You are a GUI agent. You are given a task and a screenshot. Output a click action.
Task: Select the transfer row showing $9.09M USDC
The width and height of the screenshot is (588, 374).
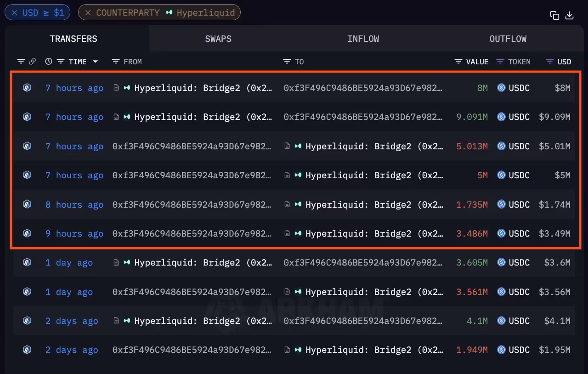point(294,117)
